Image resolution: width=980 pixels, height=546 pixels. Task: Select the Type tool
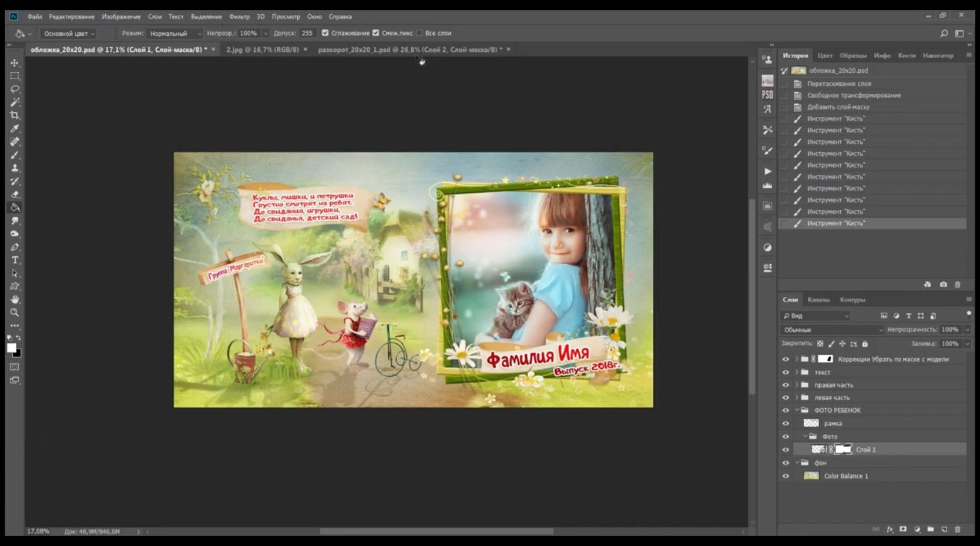point(15,260)
